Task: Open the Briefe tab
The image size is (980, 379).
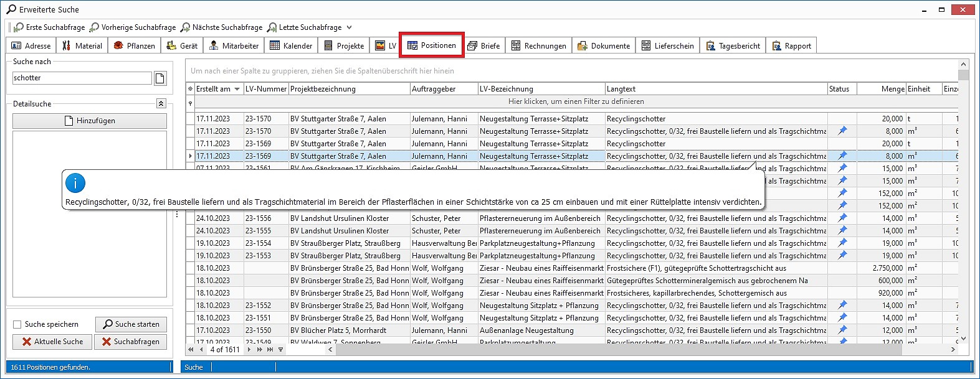Action: pos(484,45)
